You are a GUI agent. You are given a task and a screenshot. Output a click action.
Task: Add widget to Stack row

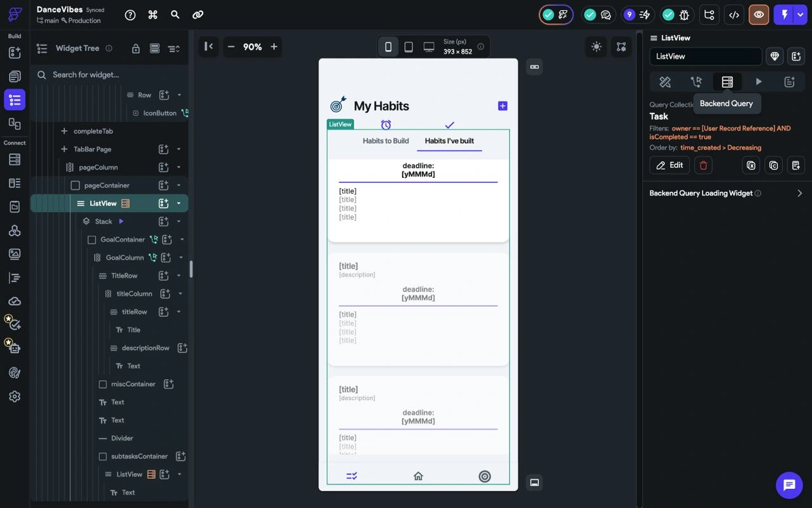164,222
